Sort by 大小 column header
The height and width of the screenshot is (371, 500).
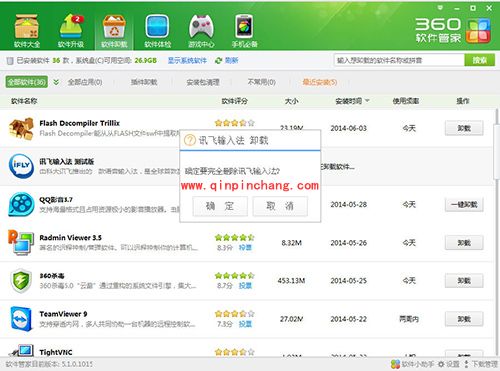coord(291,101)
